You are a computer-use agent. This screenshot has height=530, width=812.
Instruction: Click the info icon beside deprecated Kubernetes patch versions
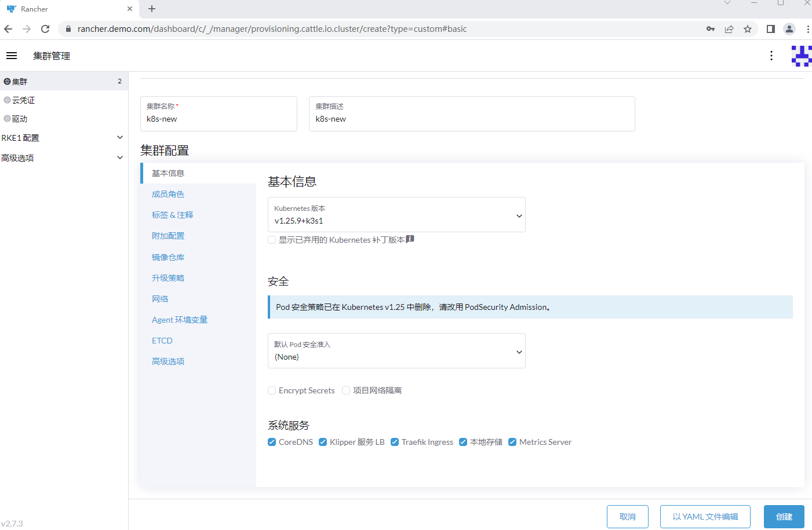pyautogui.click(x=410, y=239)
